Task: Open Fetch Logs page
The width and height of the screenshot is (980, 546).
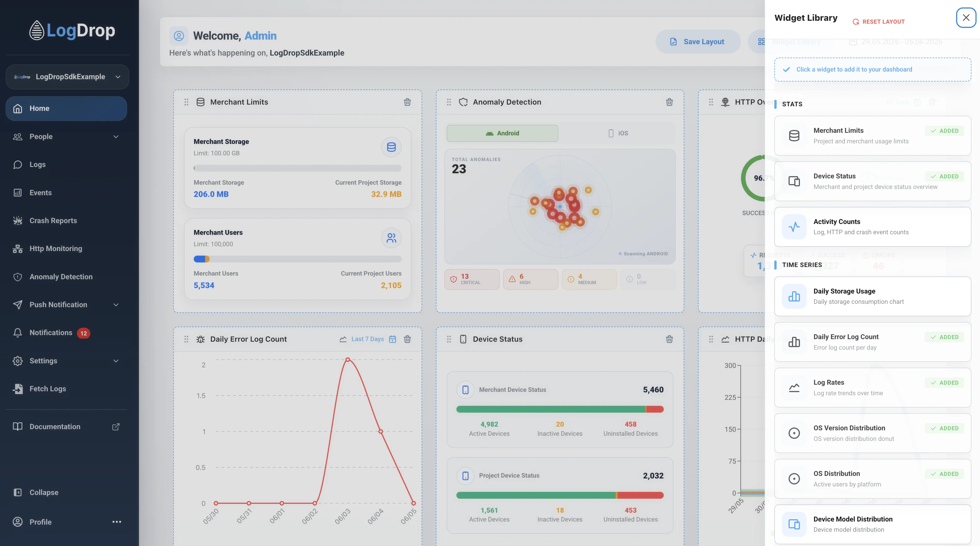Action: [66, 388]
